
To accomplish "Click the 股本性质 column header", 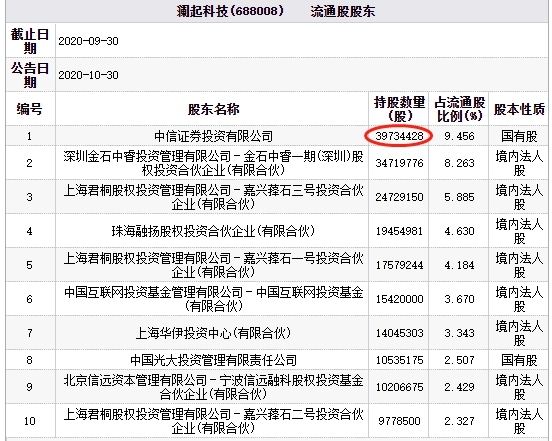I will [519, 109].
